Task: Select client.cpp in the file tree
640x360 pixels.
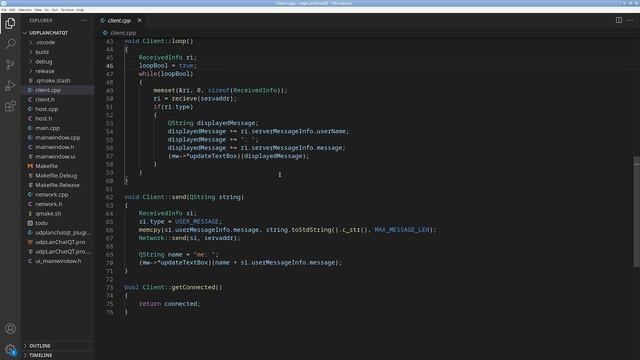Action: [58, 90]
